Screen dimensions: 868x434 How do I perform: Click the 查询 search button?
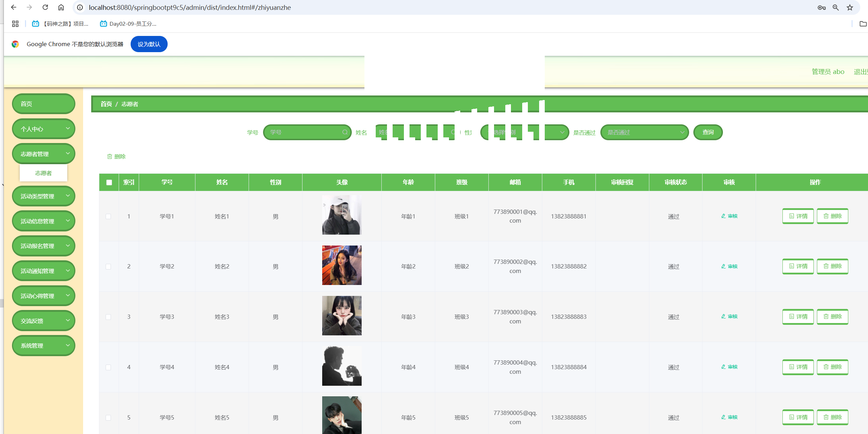click(708, 132)
